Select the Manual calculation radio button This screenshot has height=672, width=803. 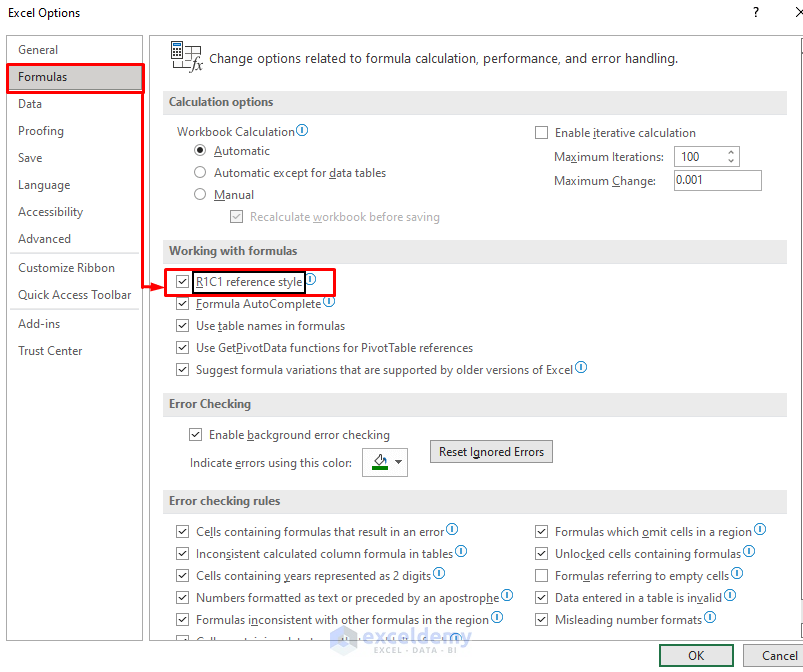point(201,195)
